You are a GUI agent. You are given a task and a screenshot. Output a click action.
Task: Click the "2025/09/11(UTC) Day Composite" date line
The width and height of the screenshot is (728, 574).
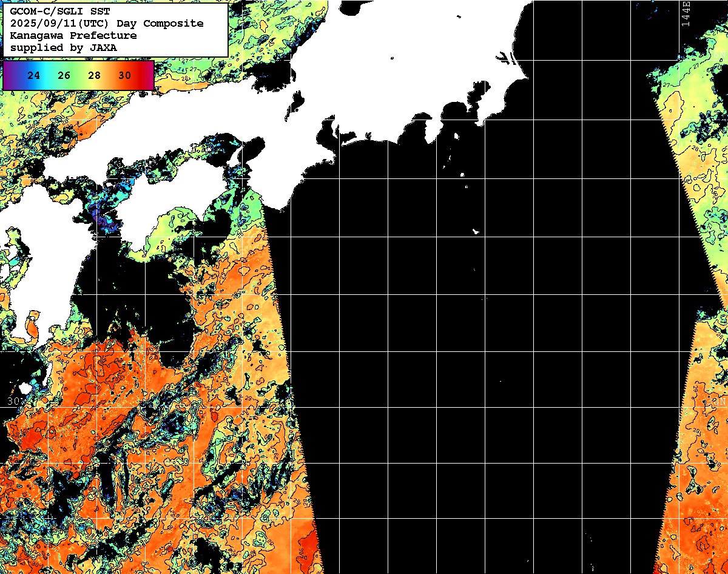click(107, 24)
